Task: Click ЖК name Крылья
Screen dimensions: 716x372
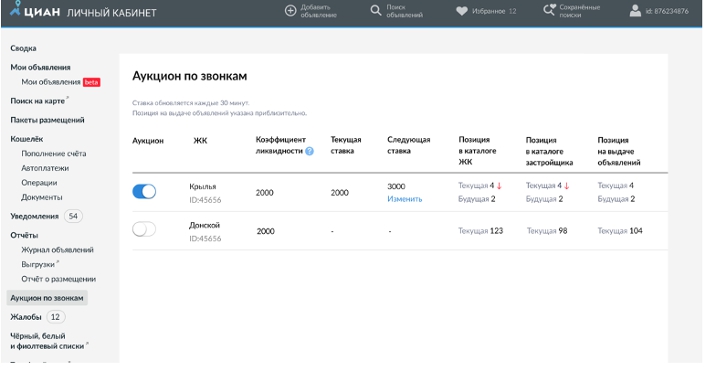Action: pos(203,187)
